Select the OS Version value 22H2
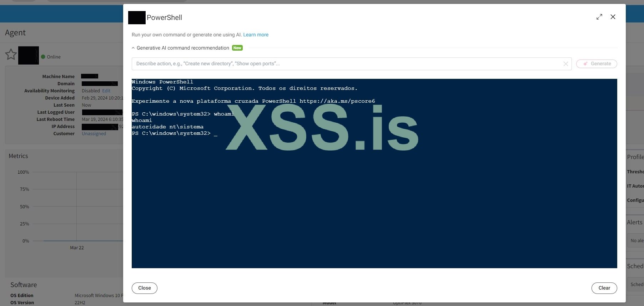The image size is (644, 306). [80, 303]
